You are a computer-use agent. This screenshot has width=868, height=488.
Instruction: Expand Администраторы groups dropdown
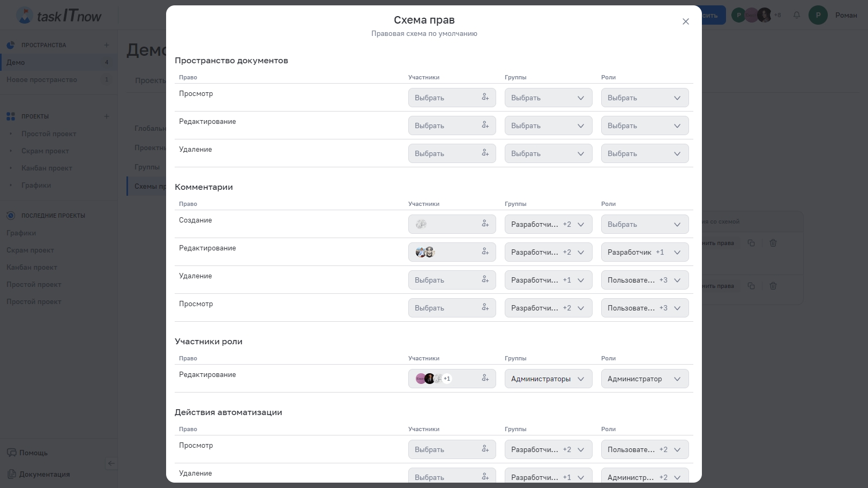coord(548,379)
